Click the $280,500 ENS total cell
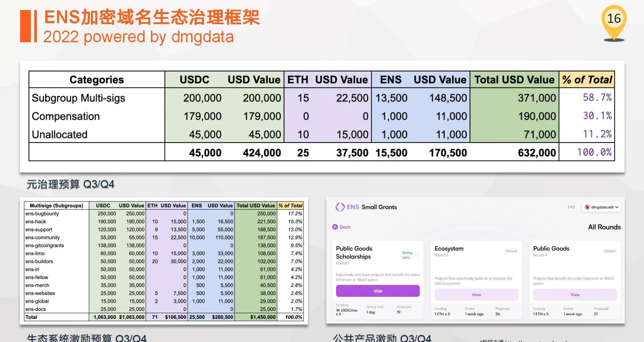The height and width of the screenshot is (342, 644). (x=222, y=317)
